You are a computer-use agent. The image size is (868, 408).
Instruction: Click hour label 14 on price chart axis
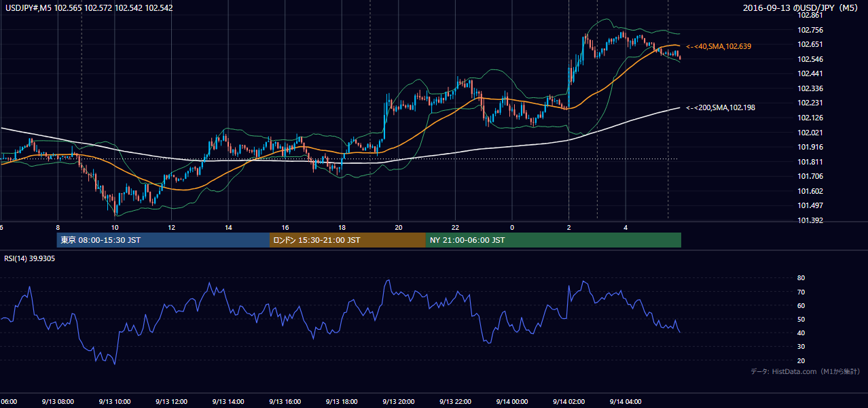point(228,227)
